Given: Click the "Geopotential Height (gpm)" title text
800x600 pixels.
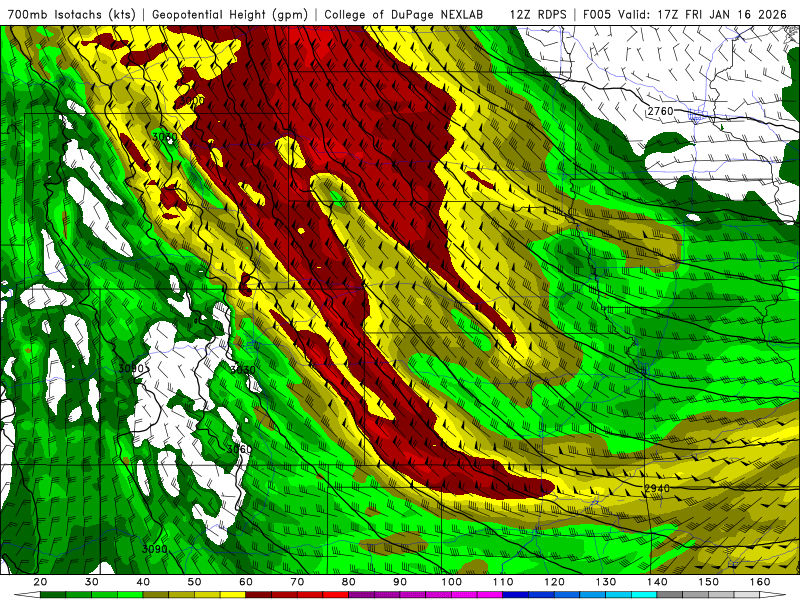Looking at the screenshot, I should (230, 14).
